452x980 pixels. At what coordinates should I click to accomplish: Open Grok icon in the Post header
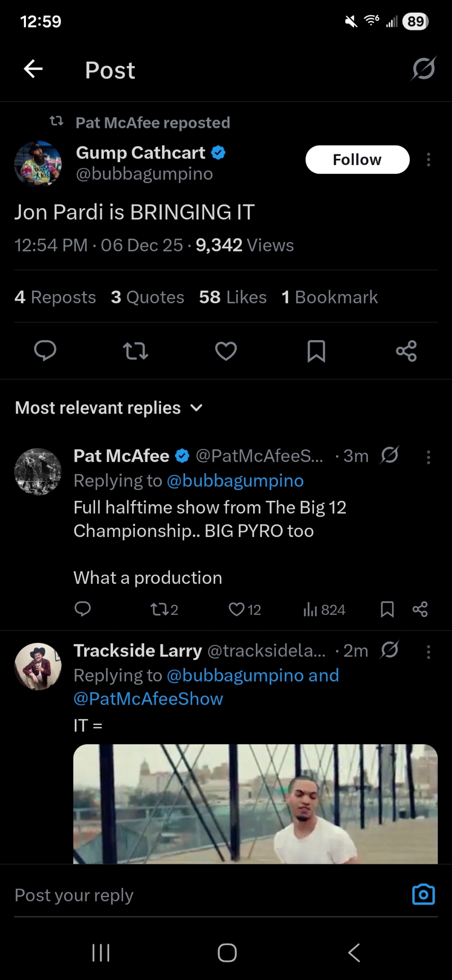pyautogui.click(x=423, y=69)
